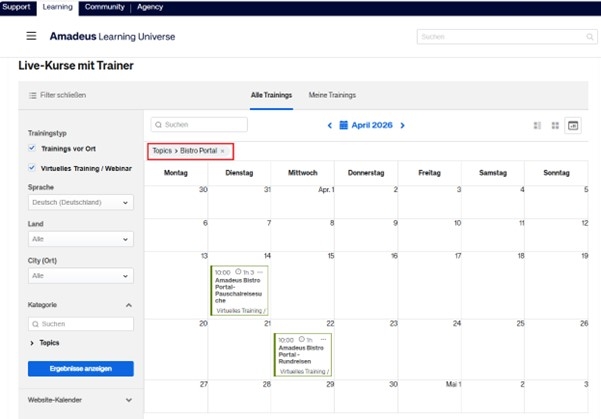The height and width of the screenshot is (419, 601).
Task: Open the Community menu item
Action: click(104, 7)
